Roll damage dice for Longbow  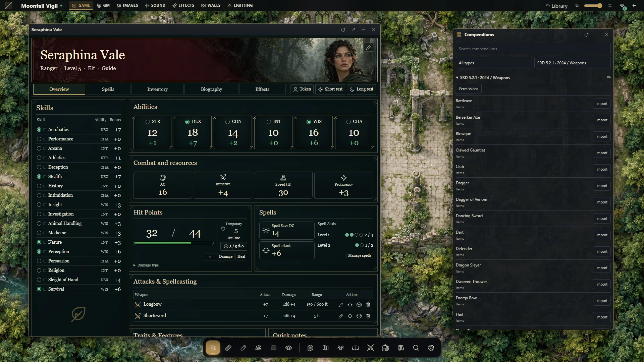tap(359, 305)
